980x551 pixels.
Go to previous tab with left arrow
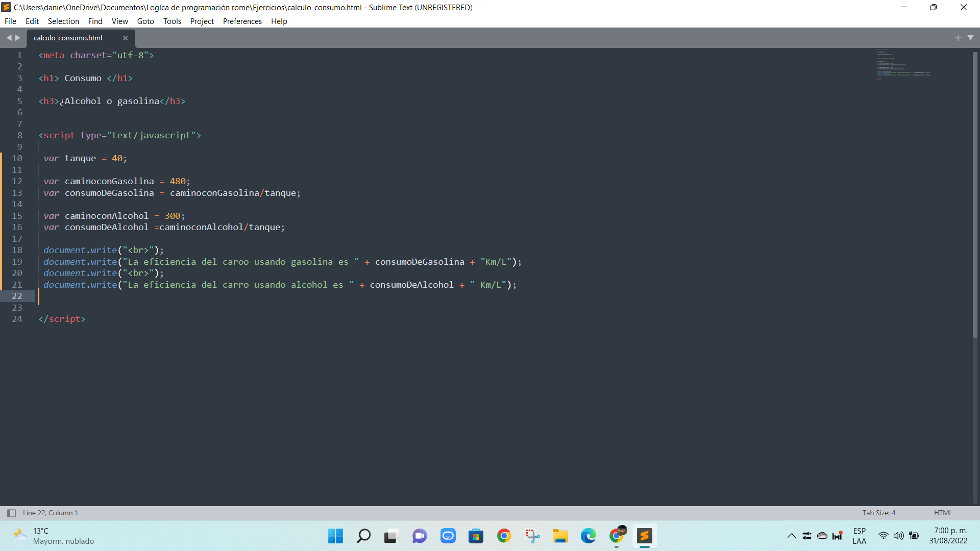pos(9,38)
